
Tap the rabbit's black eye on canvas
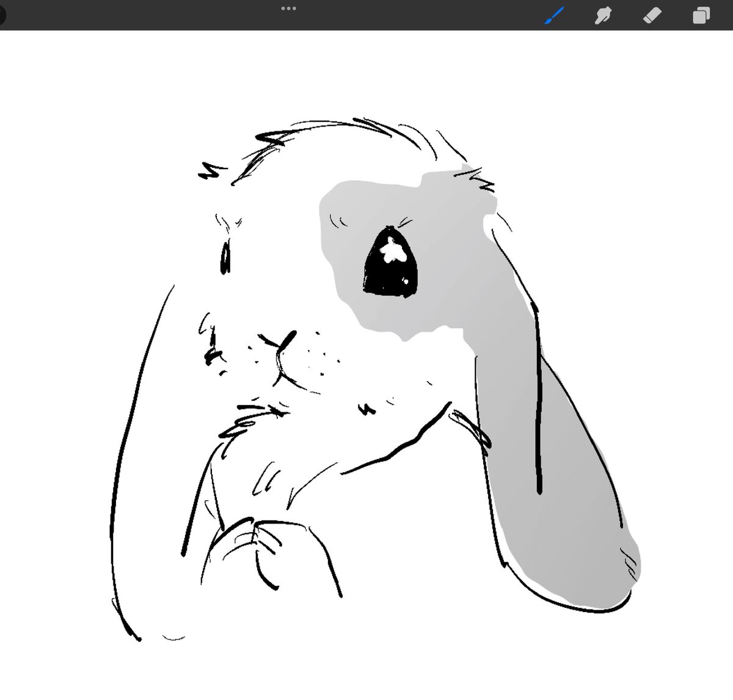click(x=391, y=261)
